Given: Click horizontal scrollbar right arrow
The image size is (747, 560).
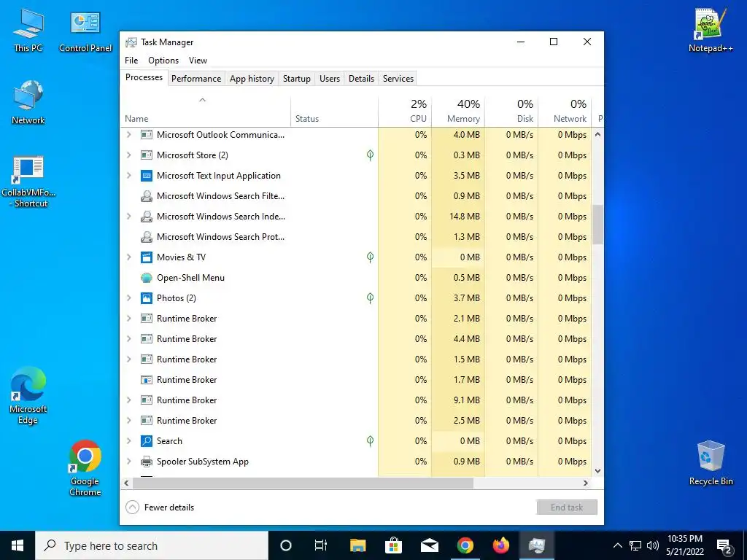Looking at the screenshot, I should pyautogui.click(x=586, y=483).
